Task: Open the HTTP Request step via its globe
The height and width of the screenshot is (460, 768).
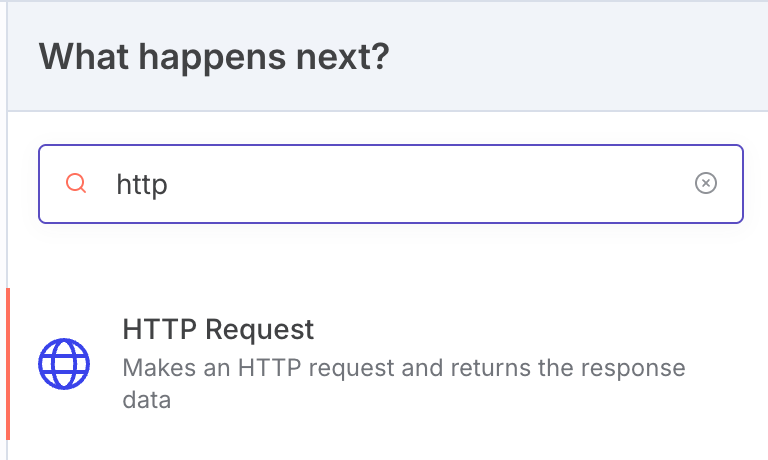Action: click(64, 363)
